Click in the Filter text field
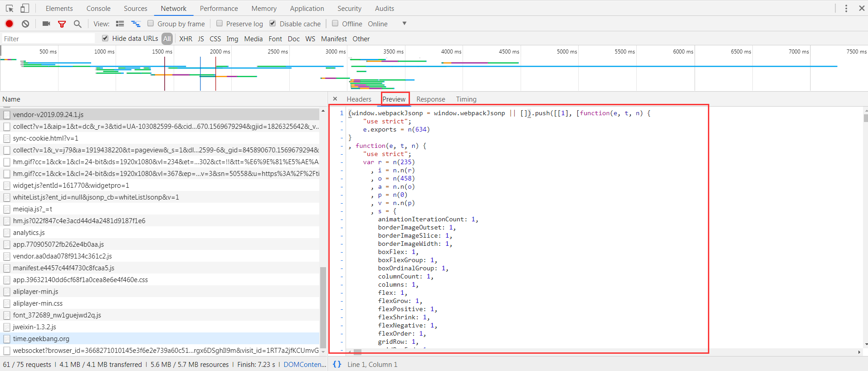Image resolution: width=868 pixels, height=371 pixels. pos(49,39)
